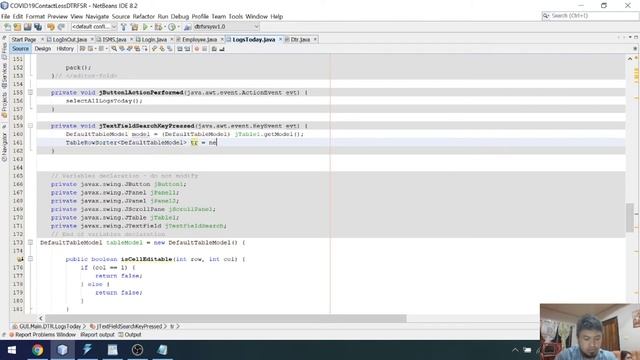Click the Last Edit icon in editor toolbar
This screenshot has height=360, width=640.
[x=82, y=49]
